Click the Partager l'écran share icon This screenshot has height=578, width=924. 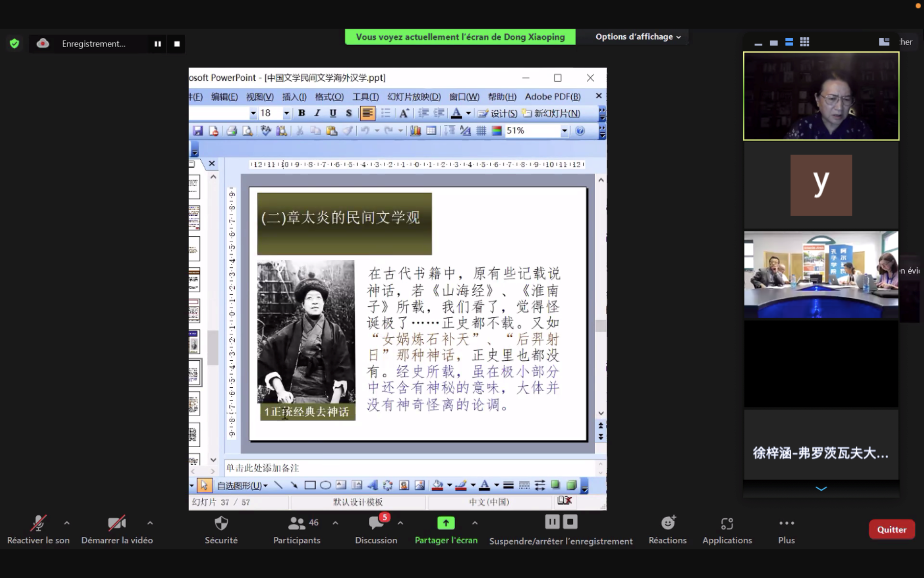(x=445, y=524)
